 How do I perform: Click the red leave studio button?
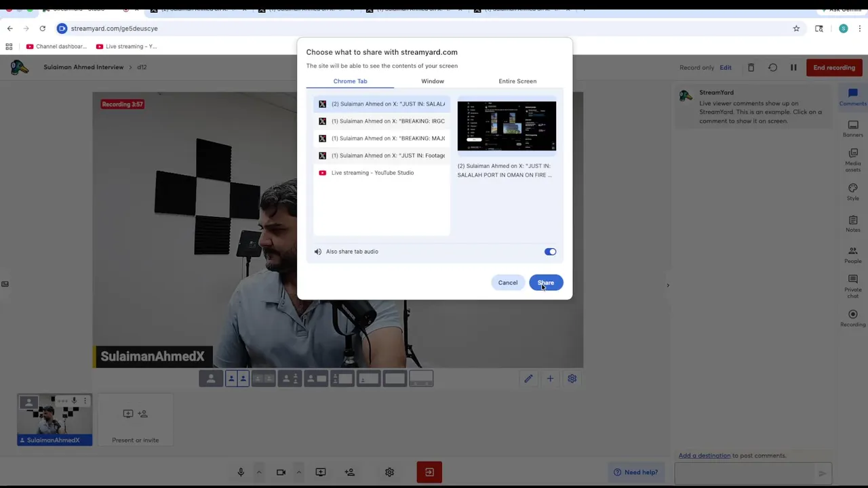pos(429,472)
